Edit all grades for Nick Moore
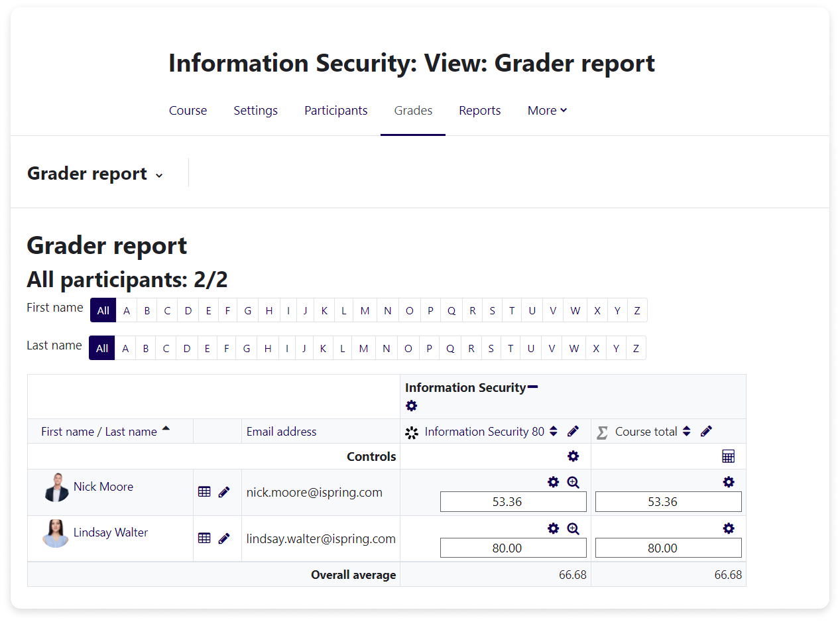 pyautogui.click(x=224, y=492)
